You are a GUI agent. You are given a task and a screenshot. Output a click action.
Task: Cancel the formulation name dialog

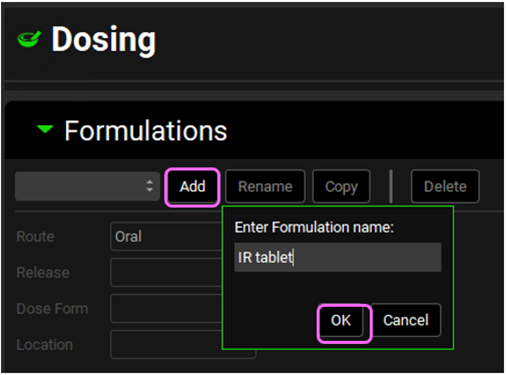point(406,320)
